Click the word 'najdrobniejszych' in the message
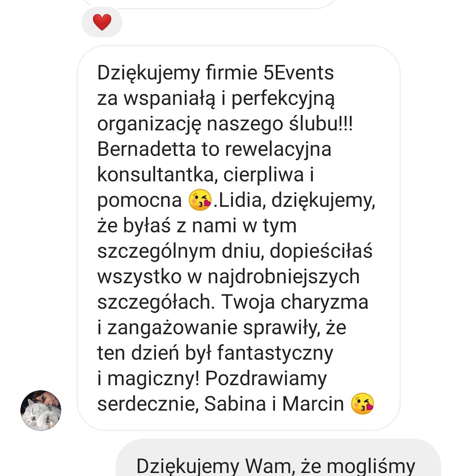 (283, 277)
